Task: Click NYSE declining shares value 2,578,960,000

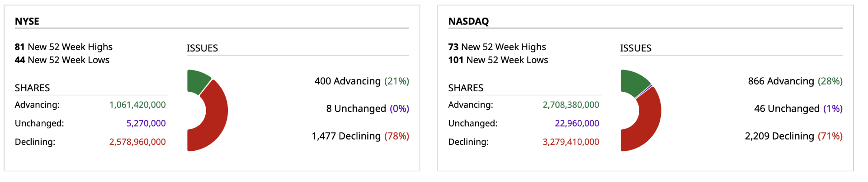Action: coord(137,142)
